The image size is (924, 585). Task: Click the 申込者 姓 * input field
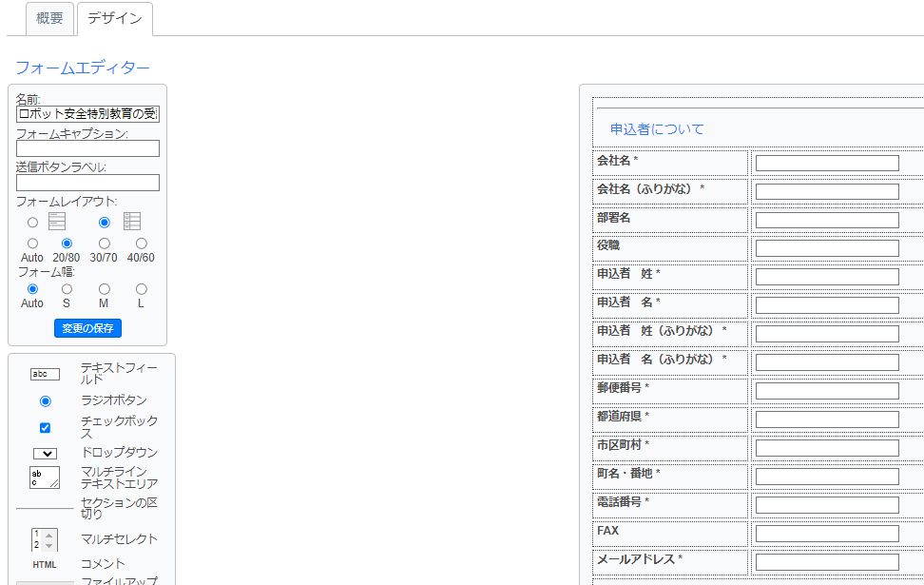[x=827, y=277]
